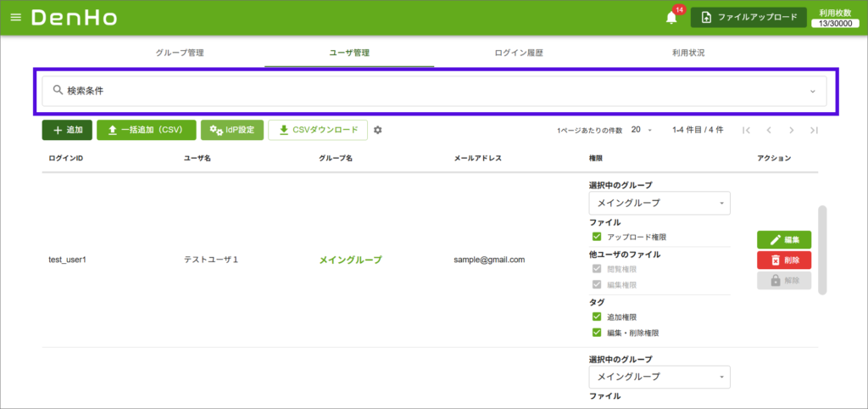The image size is (868, 409).
Task: Switch to the グループ管理 tab
Action: click(x=180, y=53)
